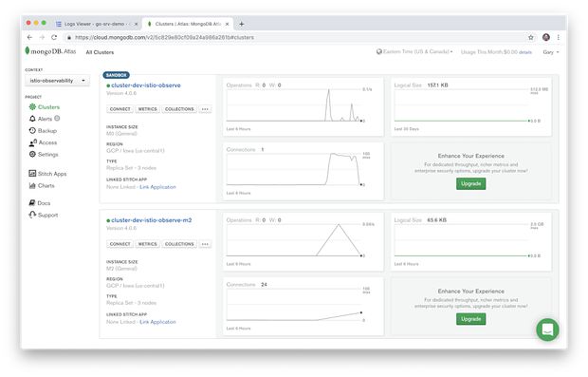The width and height of the screenshot is (588, 377).
Task: Open Docs in the sidebar
Action: click(x=40, y=203)
